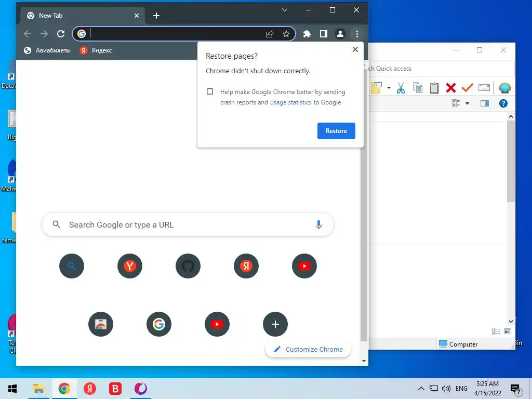Open the Extensions puzzle icon
The image size is (532, 399).
[x=307, y=34]
